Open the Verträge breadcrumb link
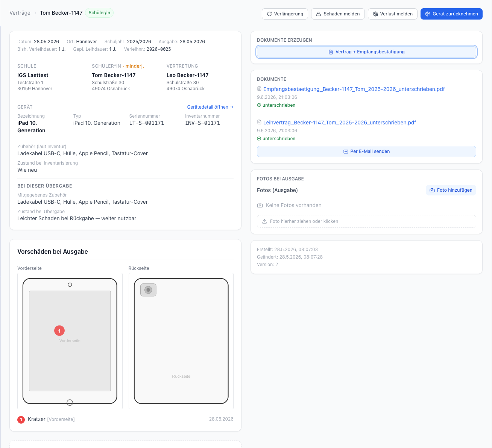The width and height of the screenshot is (492, 448). point(20,13)
